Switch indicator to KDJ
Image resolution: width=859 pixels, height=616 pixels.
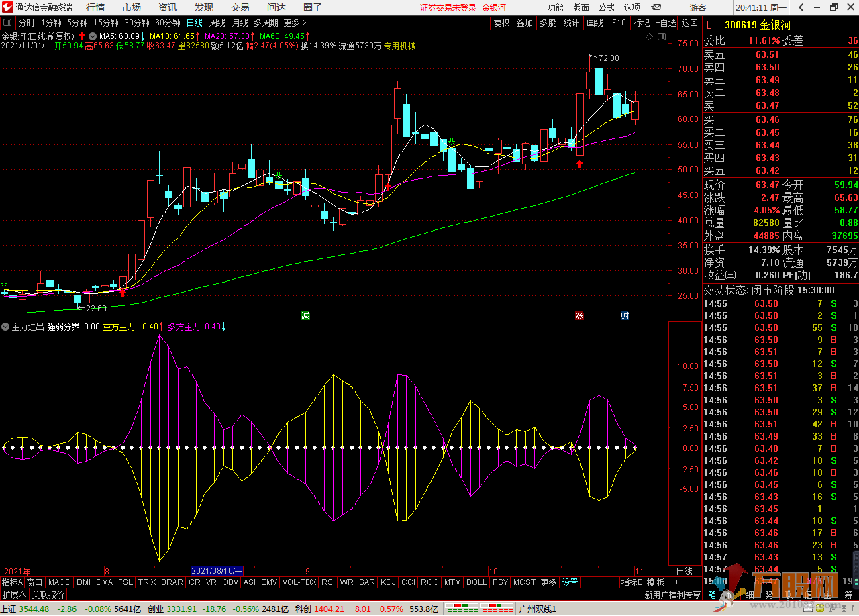(388, 582)
